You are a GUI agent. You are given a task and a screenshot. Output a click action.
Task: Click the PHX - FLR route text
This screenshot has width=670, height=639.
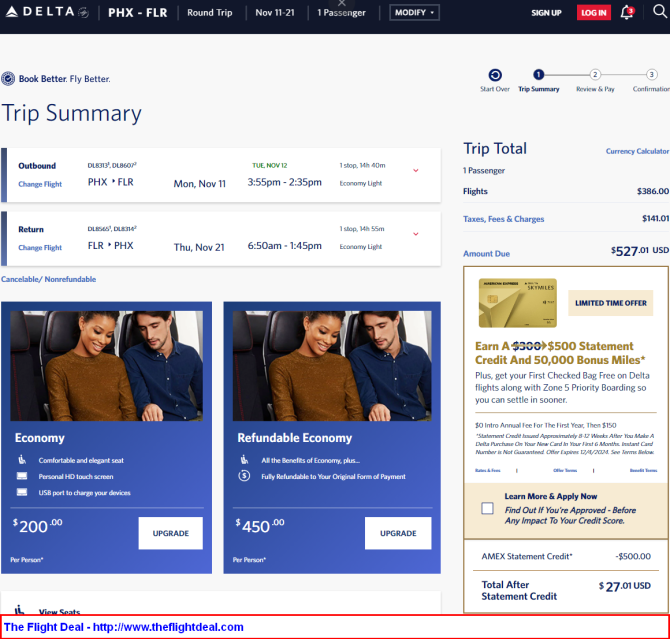[x=138, y=13]
